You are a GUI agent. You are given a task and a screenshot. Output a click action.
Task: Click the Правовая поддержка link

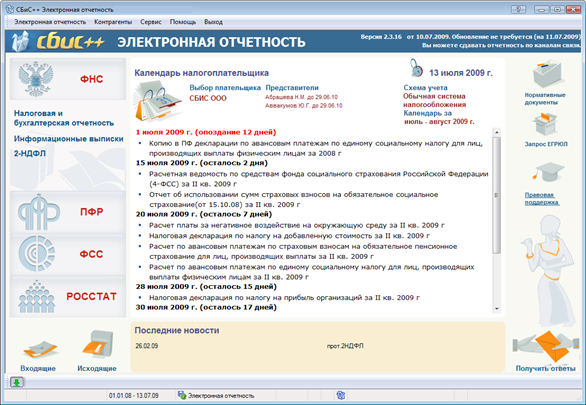[x=542, y=199]
